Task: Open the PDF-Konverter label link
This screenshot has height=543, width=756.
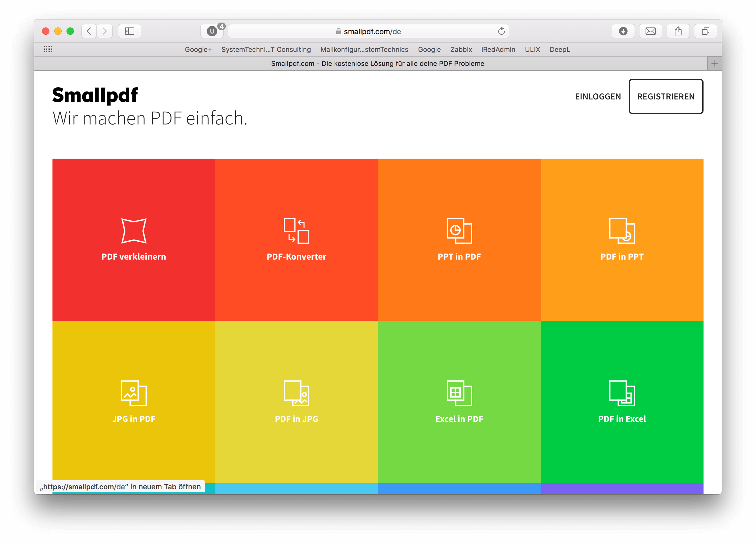Action: (296, 257)
